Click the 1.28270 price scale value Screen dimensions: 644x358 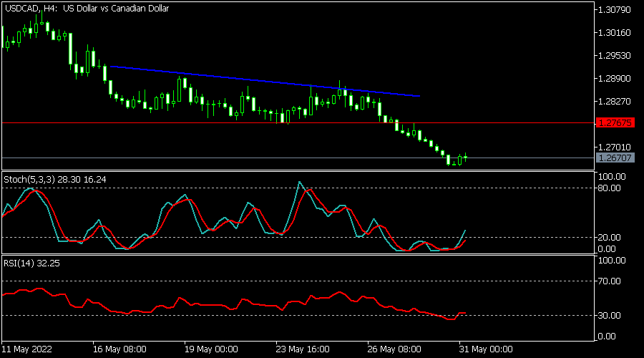point(615,102)
